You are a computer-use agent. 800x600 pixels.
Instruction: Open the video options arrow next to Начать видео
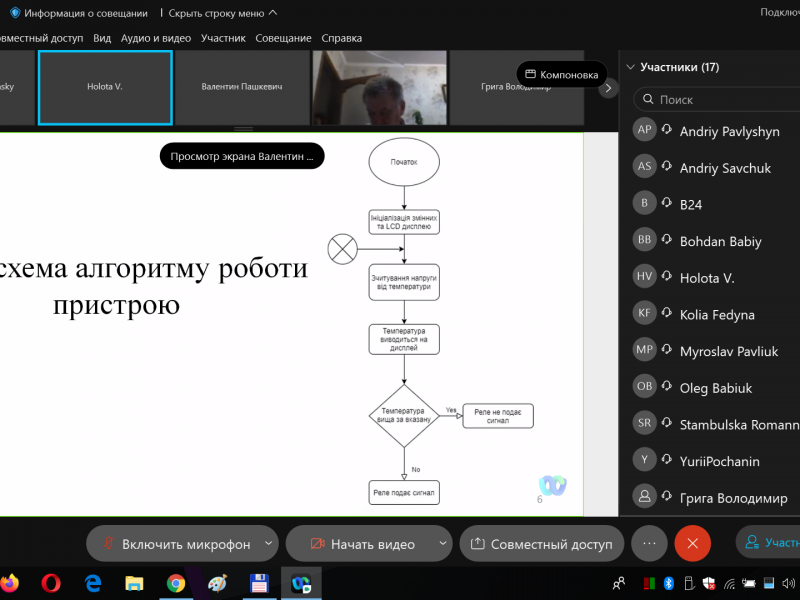point(443,544)
